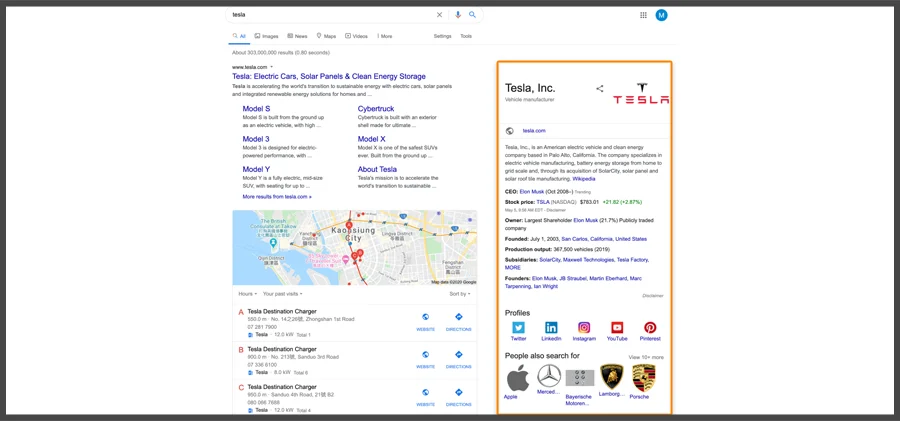
Task: Select the Porsche logo thumbnail
Action: click(644, 378)
